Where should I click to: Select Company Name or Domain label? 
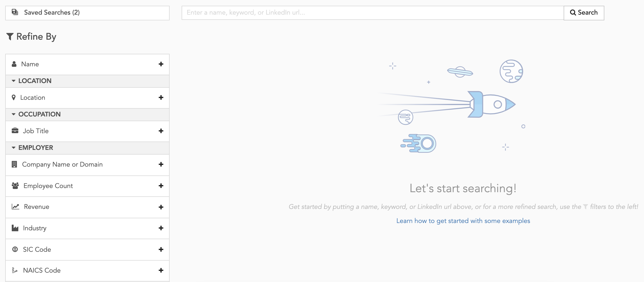click(62, 164)
